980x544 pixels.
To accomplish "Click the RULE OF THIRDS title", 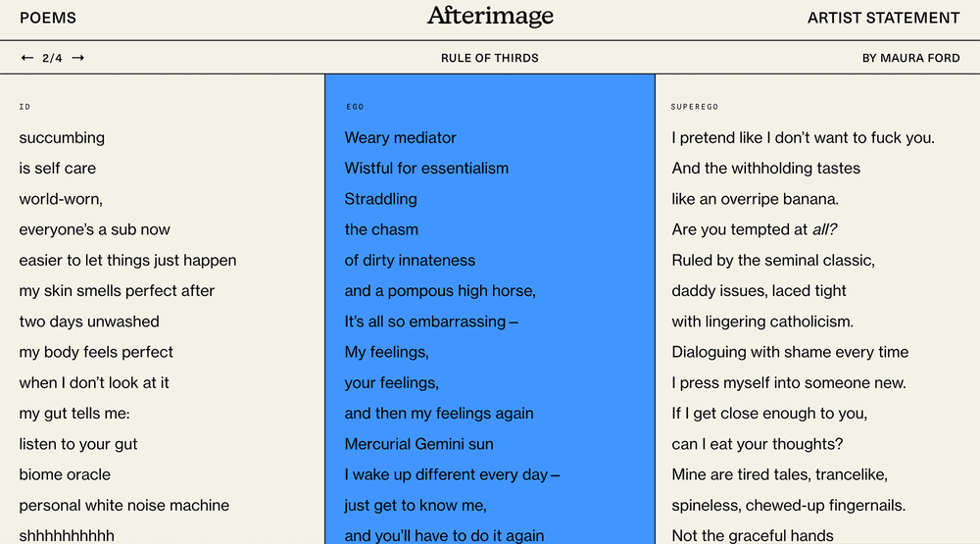I will click(x=489, y=58).
